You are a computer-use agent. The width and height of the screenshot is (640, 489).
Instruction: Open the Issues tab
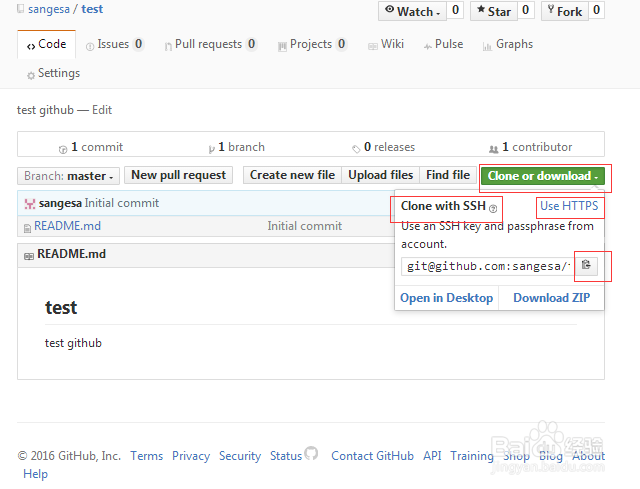point(115,44)
